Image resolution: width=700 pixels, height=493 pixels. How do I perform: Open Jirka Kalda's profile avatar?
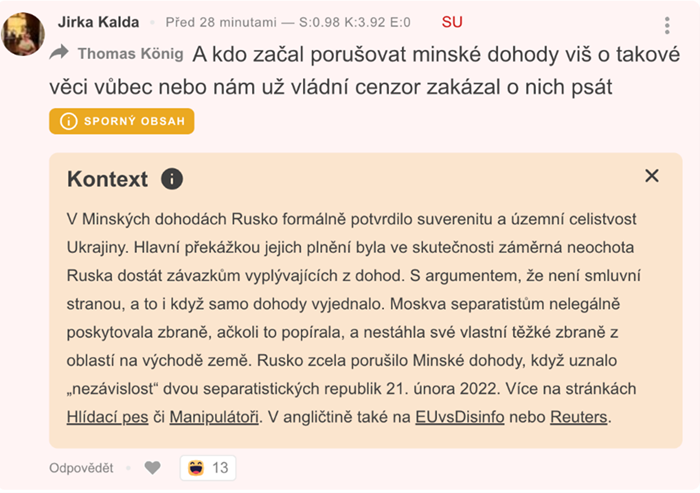(23, 32)
